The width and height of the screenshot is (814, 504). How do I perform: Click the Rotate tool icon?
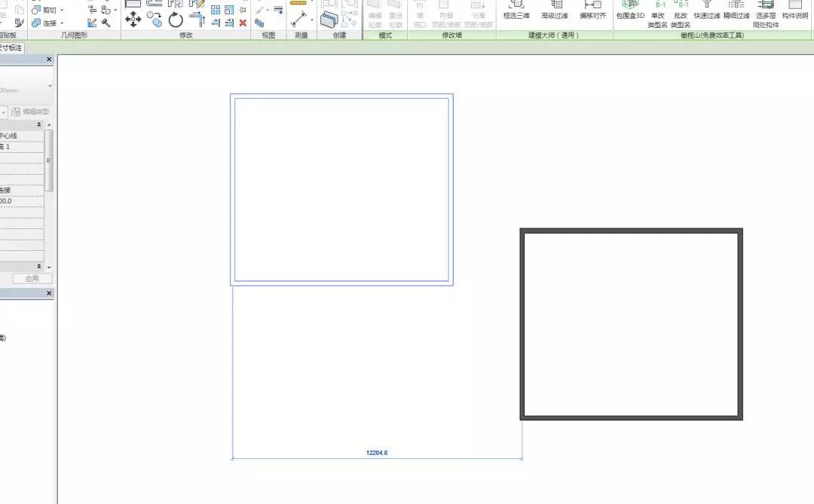point(176,20)
